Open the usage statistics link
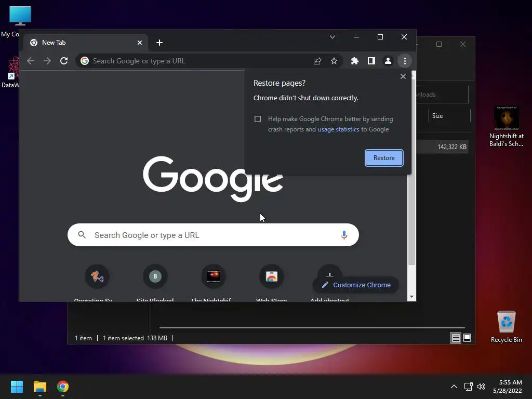Screen dimensions: 532x399 (x=338, y=129)
